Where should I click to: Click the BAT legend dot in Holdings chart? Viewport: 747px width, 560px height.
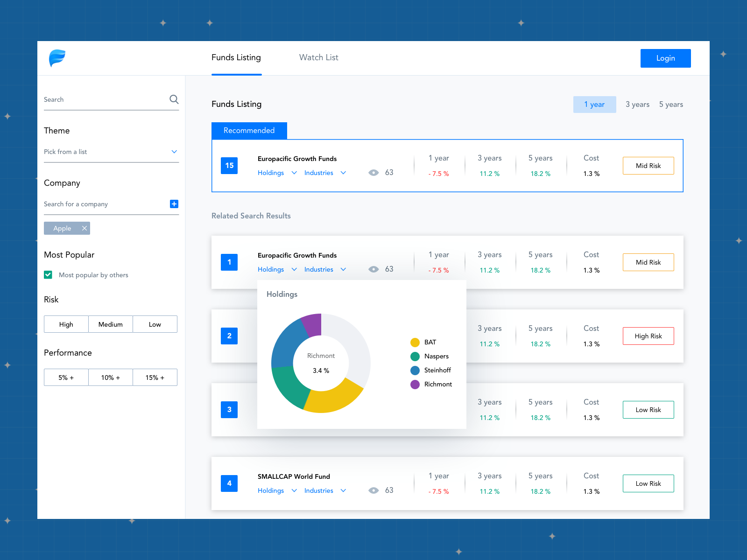pyautogui.click(x=415, y=342)
